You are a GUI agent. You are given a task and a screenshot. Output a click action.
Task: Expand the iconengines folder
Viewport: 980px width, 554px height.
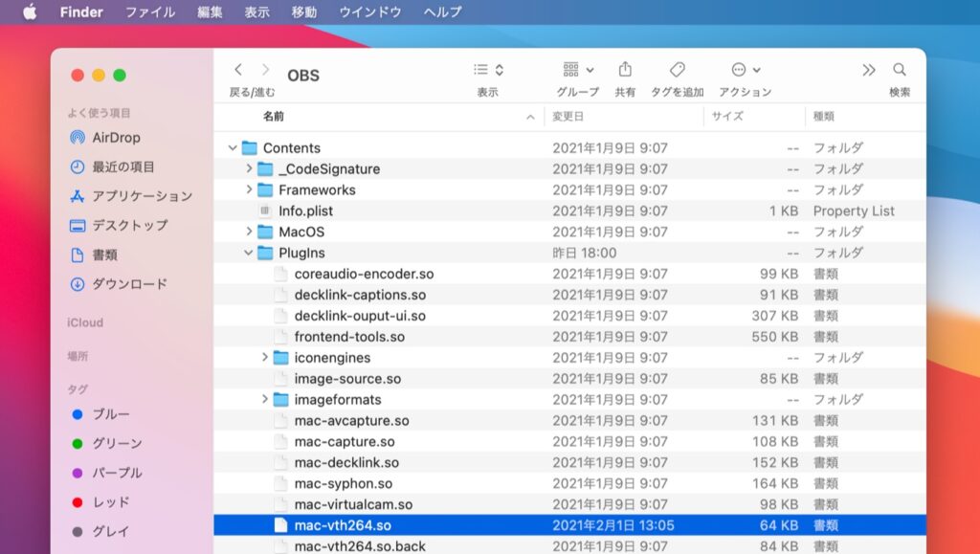pyautogui.click(x=264, y=358)
